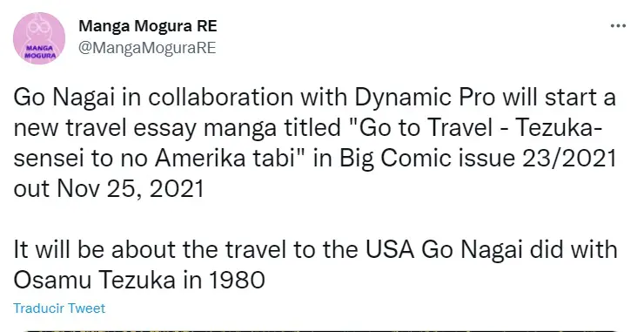The width and height of the screenshot is (644, 332).
Task: Click the manga title "Go to Travel"
Action: coord(426,128)
